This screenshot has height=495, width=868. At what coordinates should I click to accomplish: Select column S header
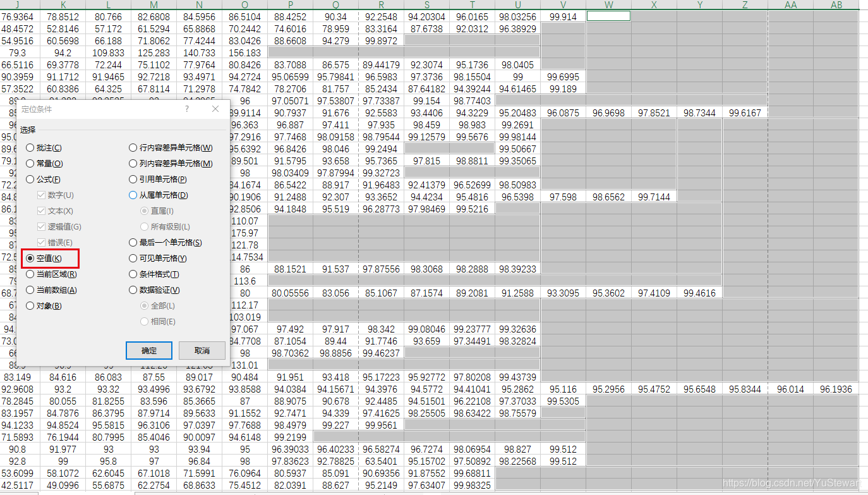coord(427,5)
